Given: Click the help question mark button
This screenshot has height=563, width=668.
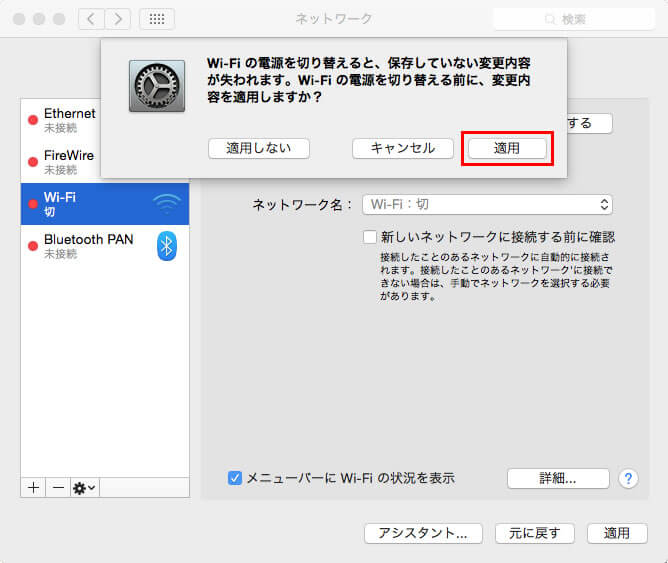Looking at the screenshot, I should 628,479.
